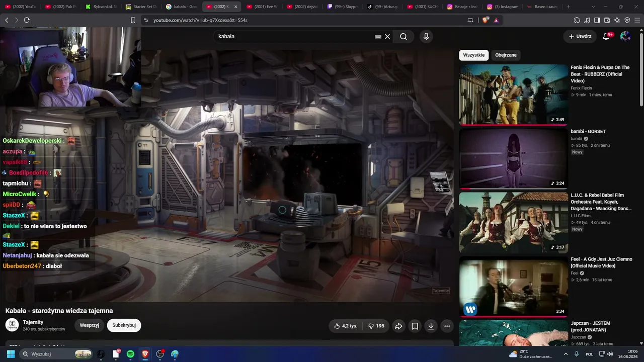This screenshot has height=362, width=644.
Task: Click the Utwórz create button
Action: [580, 36]
